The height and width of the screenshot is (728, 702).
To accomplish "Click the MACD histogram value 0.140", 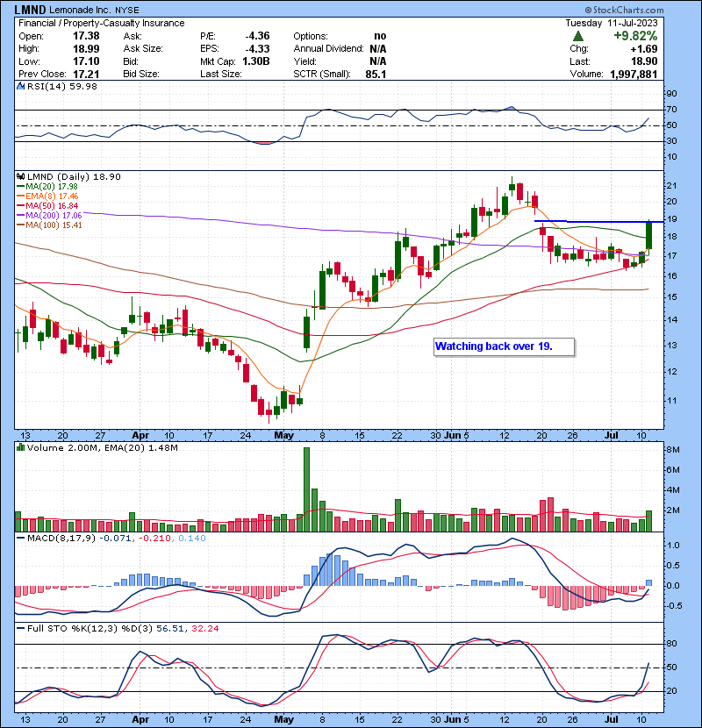I will coord(192,539).
